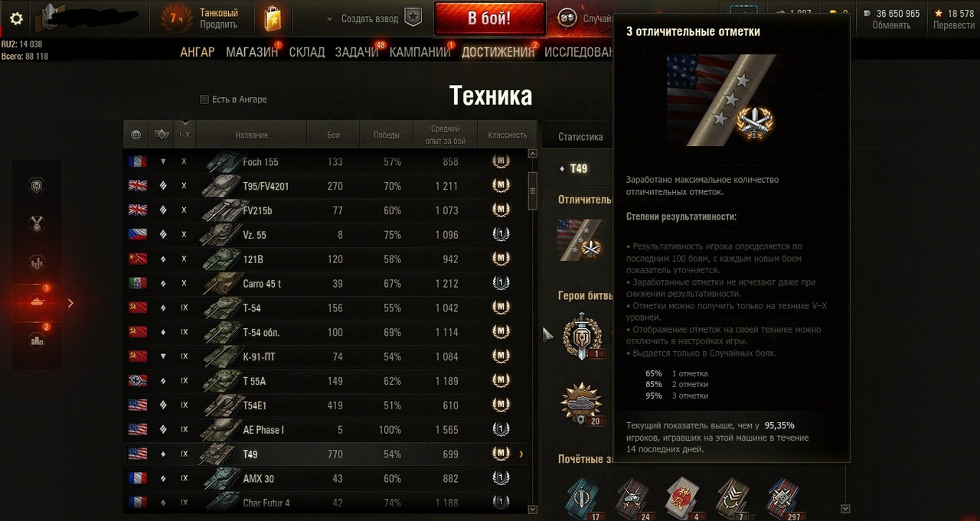
Task: Switch to the КАМПАНИИ tab
Action: (x=420, y=52)
